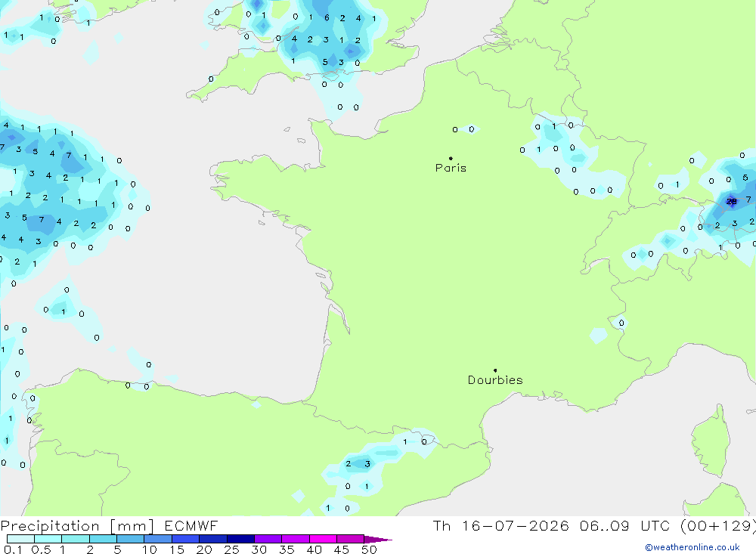Select the dark blue 20 legend swatch

point(213,539)
